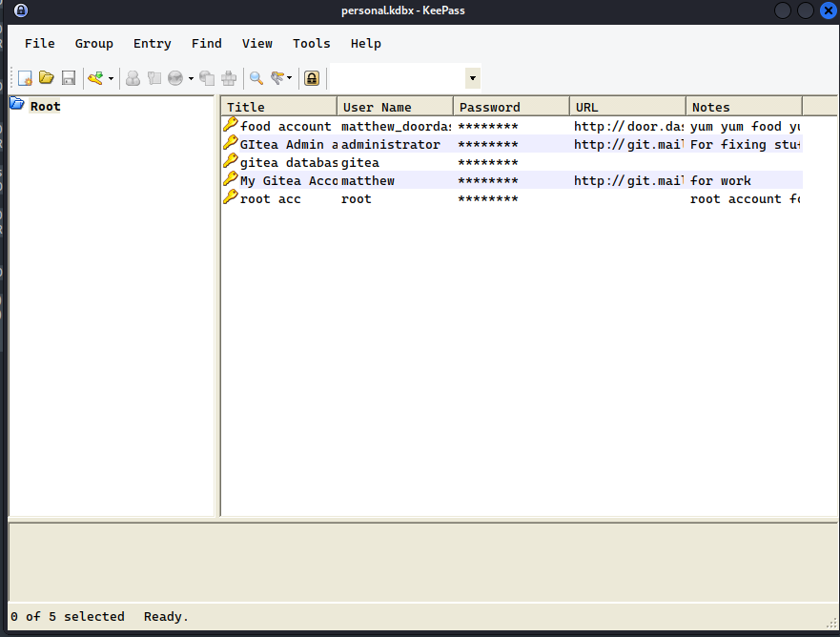Expand the Open URL dropdown arrow

click(x=191, y=79)
